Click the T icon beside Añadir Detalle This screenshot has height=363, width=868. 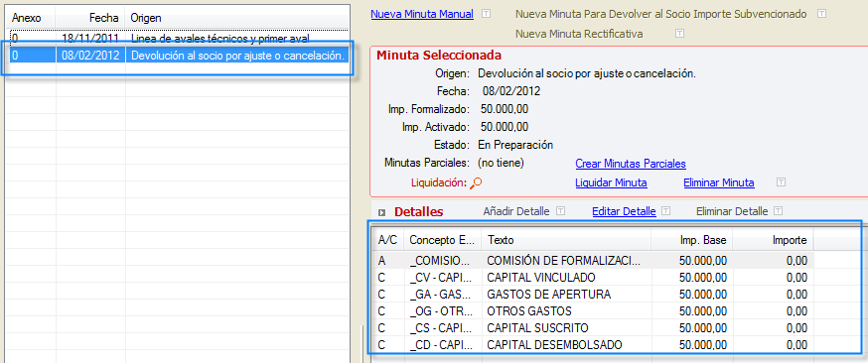point(561,210)
